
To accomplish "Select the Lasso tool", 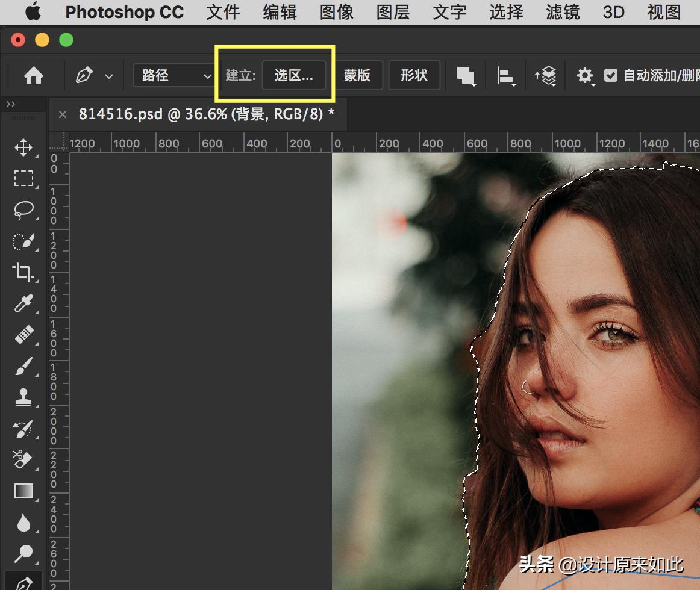I will [x=23, y=210].
